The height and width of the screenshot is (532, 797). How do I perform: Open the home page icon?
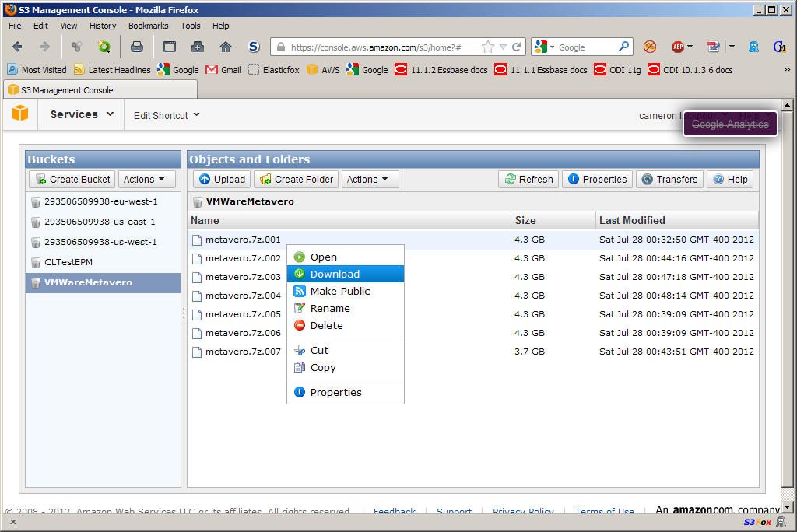pos(225,47)
